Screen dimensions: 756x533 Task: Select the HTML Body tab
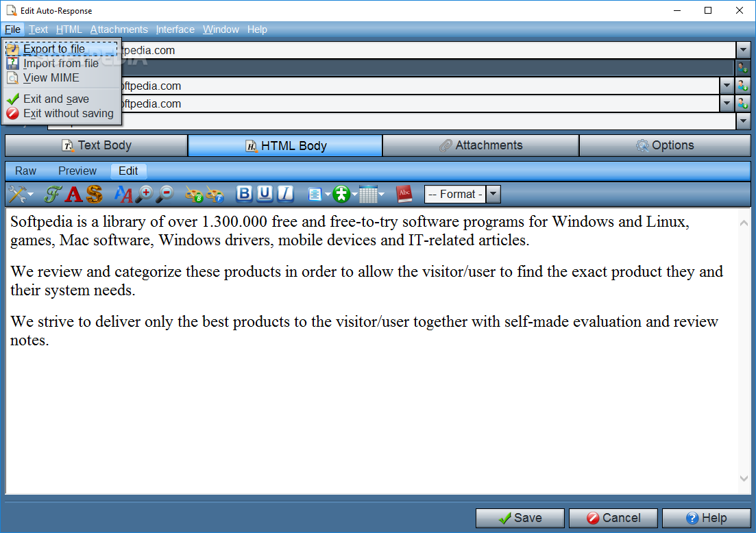point(285,145)
